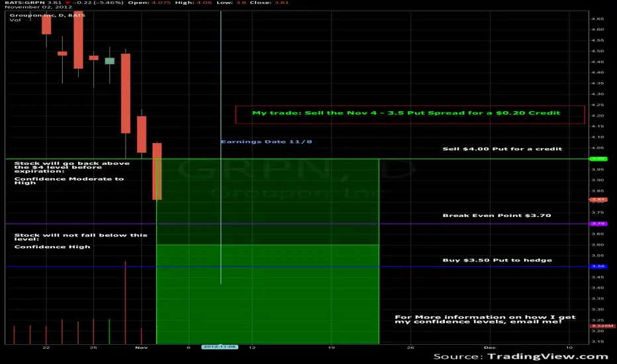Click the 'For More information... email me!' note
The height and width of the screenshot is (364, 617).
click(485, 319)
